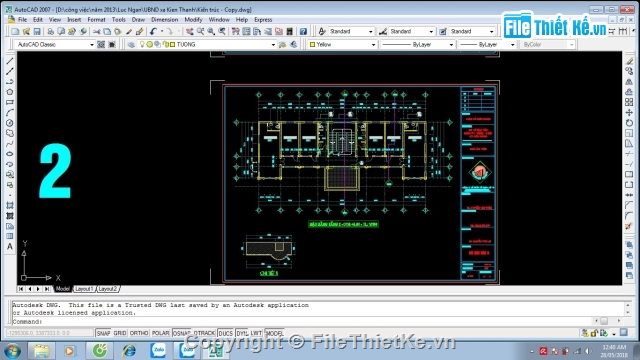Open the text style Standard dropdown
Image resolution: width=640 pixels, height=360 pixels.
coord(371,31)
